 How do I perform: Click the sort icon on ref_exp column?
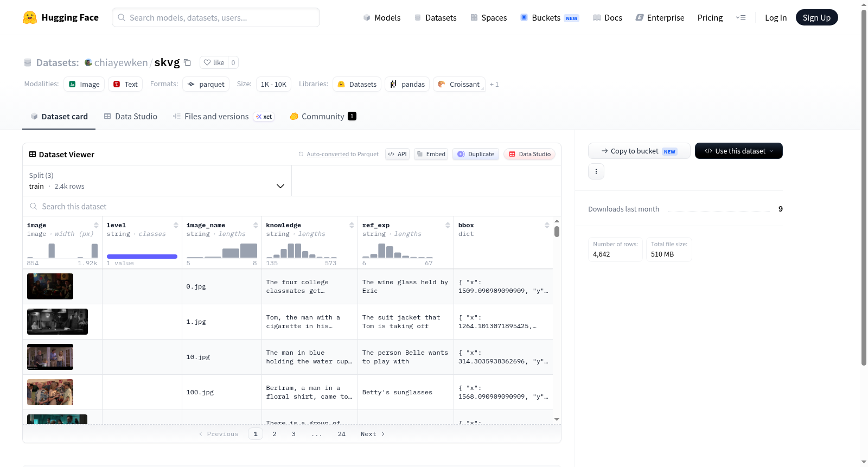point(448,225)
